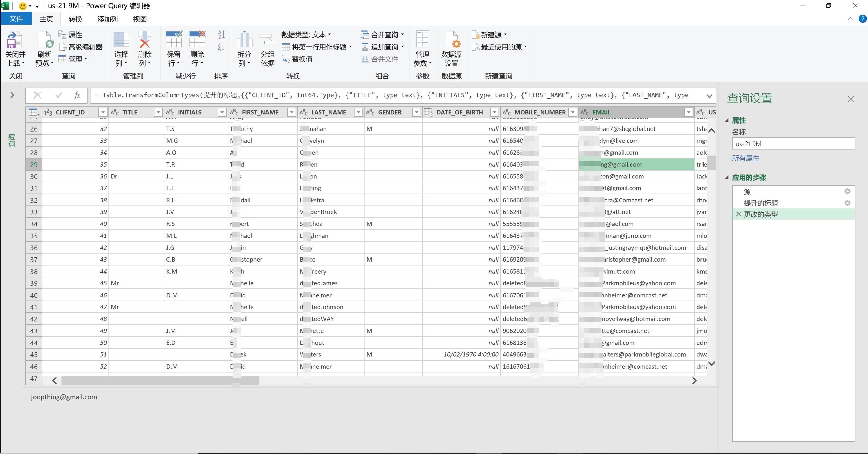Viewport: 868px width, 454px height.
Task: Click Combine Files (合并文件)
Action: tap(380, 59)
